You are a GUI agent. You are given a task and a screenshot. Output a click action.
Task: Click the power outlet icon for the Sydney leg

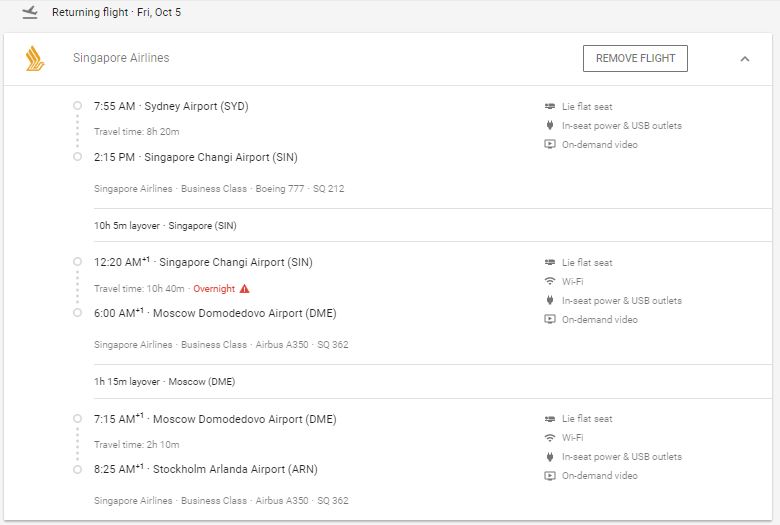pyautogui.click(x=550, y=125)
